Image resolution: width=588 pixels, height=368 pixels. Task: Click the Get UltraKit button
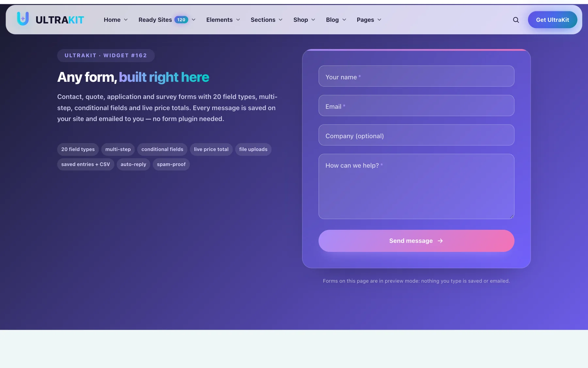(552, 20)
